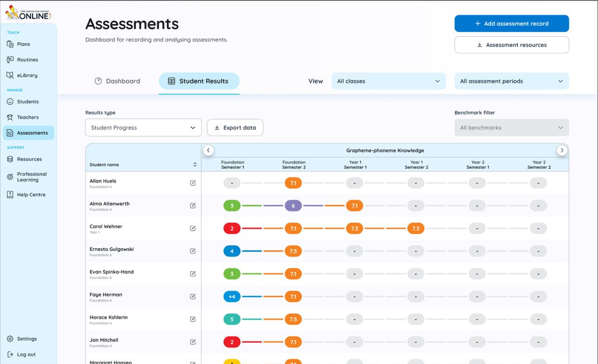Show next columns with right arrow

tap(562, 151)
